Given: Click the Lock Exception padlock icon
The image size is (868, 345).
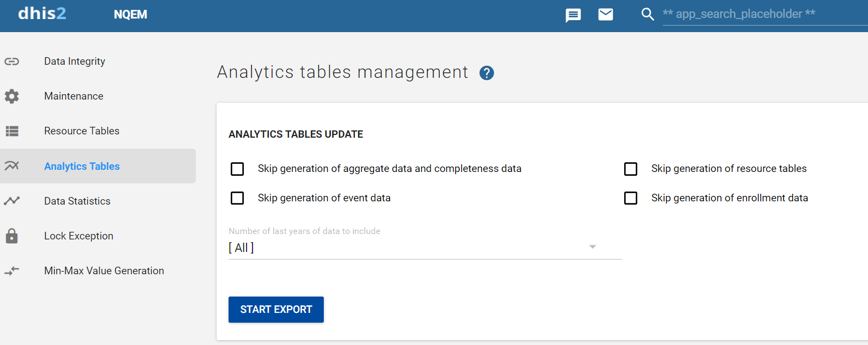Looking at the screenshot, I should click(x=12, y=236).
